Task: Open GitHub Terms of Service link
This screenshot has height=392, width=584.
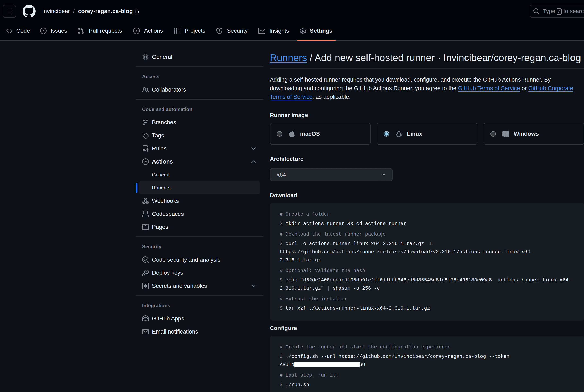Action: (489, 88)
